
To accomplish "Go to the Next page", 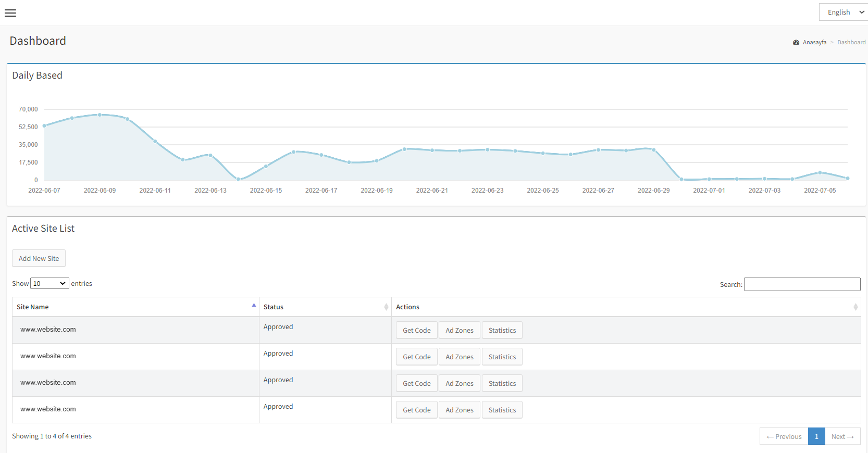I will [x=842, y=437].
